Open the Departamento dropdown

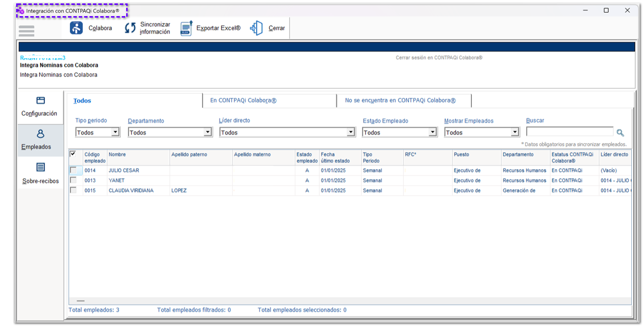207,132
